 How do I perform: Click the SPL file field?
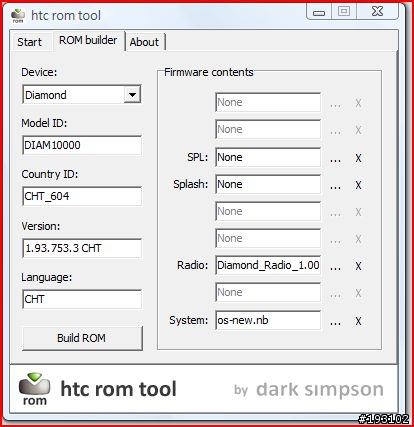tap(268, 157)
